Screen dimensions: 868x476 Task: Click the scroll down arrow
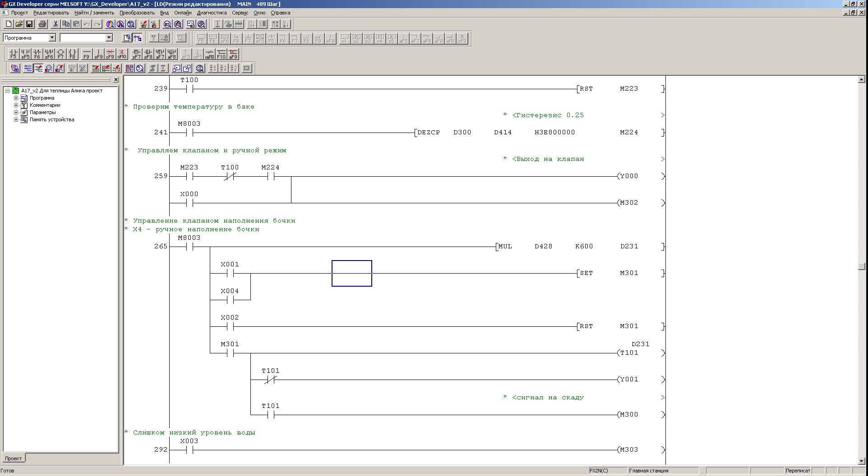click(862, 461)
